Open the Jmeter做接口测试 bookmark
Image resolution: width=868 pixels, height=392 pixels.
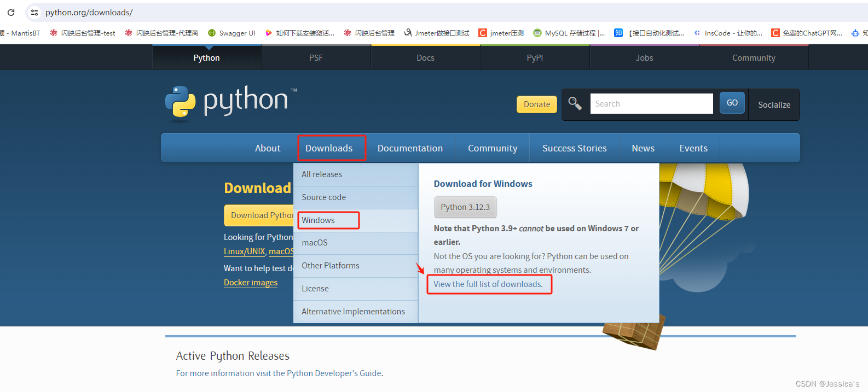coord(437,33)
